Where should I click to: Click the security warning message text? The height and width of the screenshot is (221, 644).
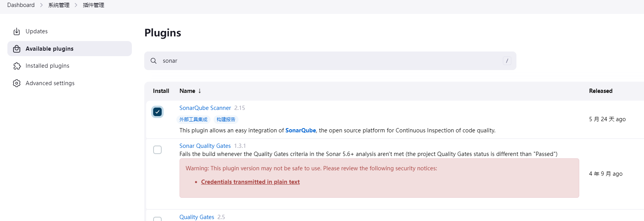[x=311, y=168]
